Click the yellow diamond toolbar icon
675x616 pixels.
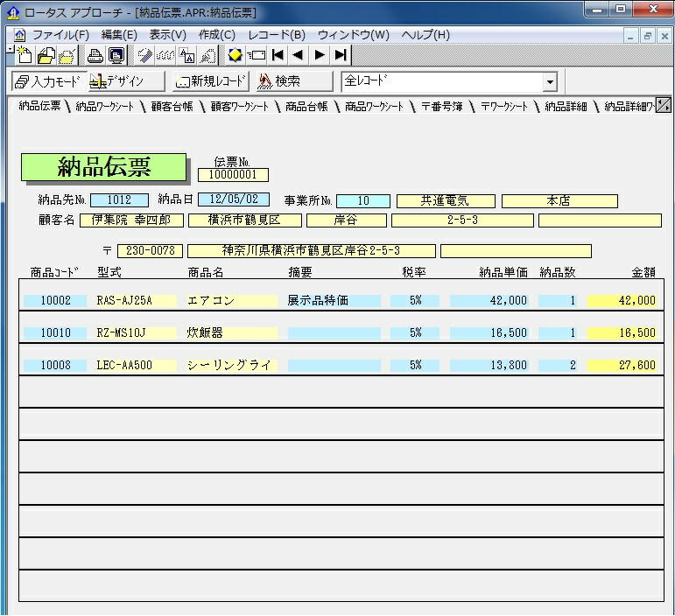coord(235,55)
